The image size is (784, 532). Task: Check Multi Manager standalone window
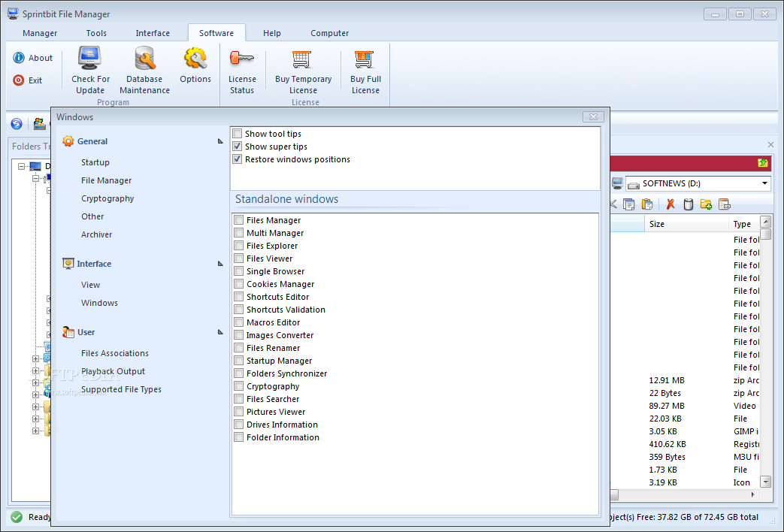point(239,233)
